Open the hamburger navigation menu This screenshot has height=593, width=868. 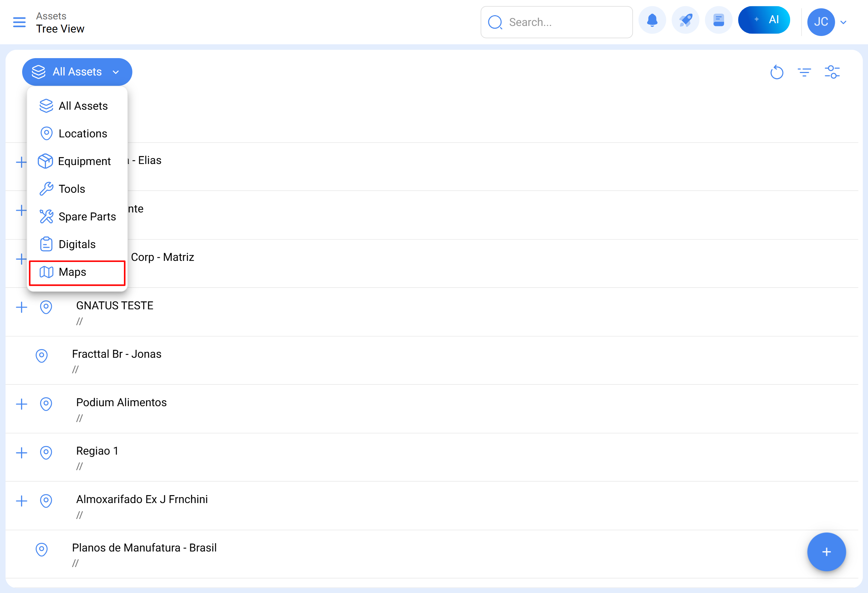pyautogui.click(x=19, y=22)
